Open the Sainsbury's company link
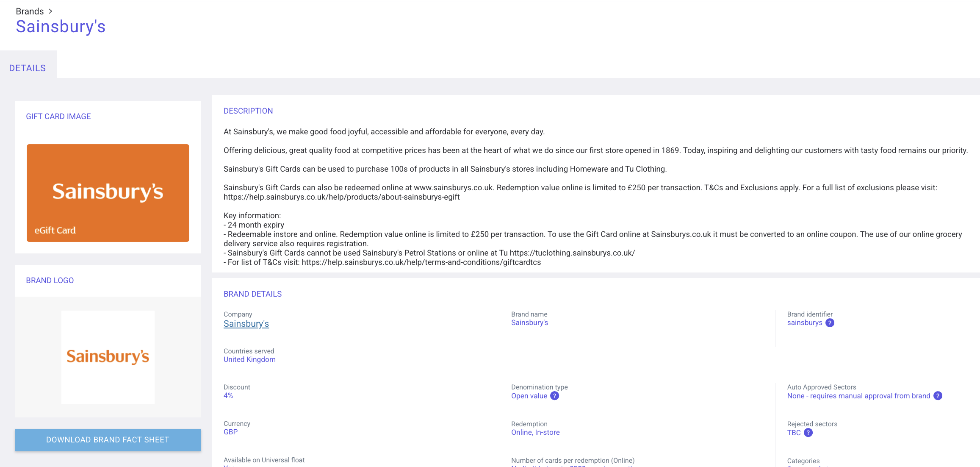The height and width of the screenshot is (467, 980). tap(246, 323)
